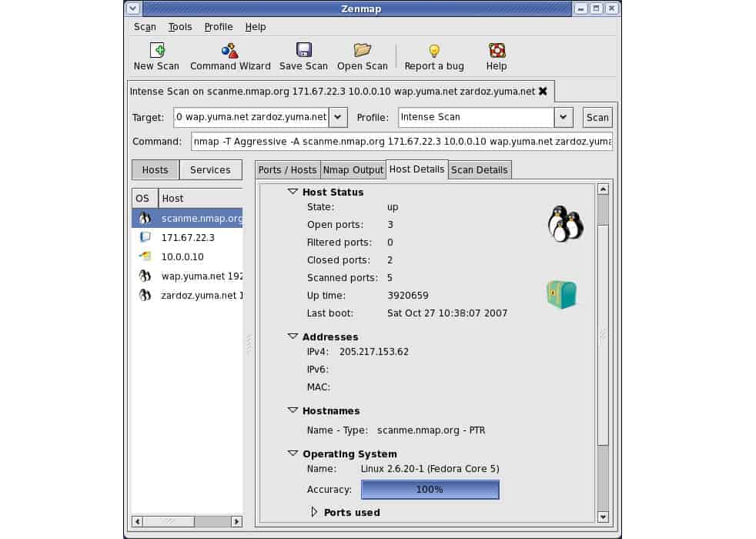
Task: Select the Host Details tab
Action: [417, 169]
